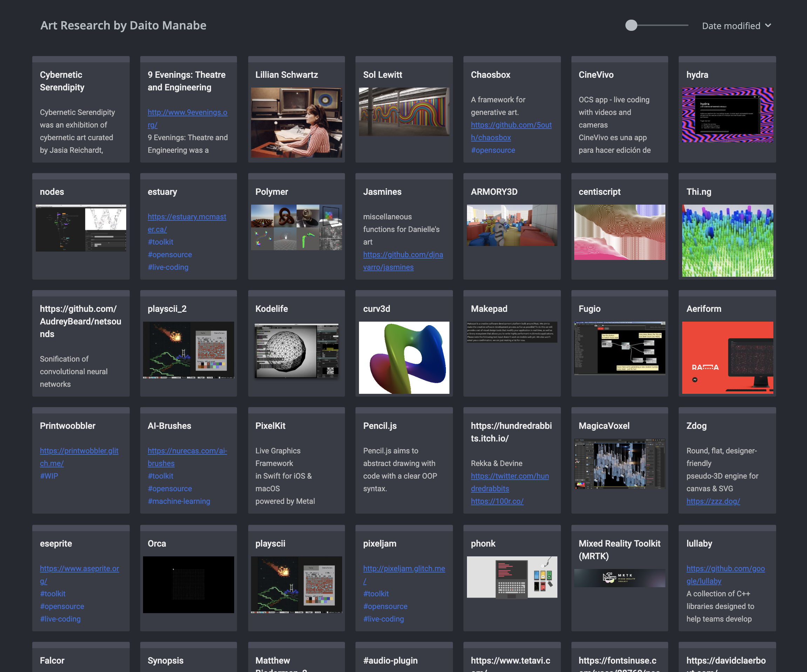This screenshot has height=672, width=807.
Task: Follow the nurecas.com/ai-brushes link
Action: 187,457
